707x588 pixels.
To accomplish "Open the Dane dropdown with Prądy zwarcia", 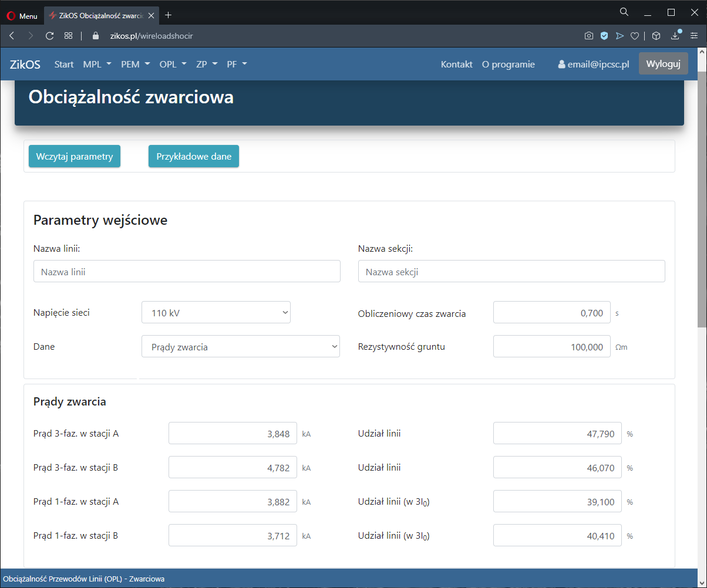I will click(241, 347).
